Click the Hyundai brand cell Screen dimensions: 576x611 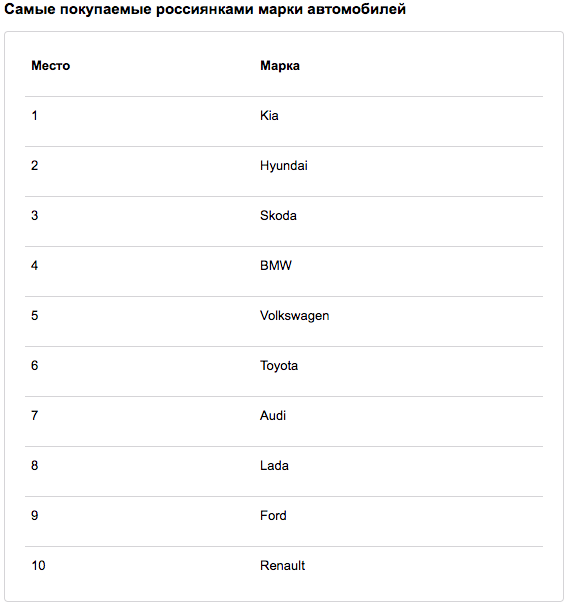[x=284, y=166]
